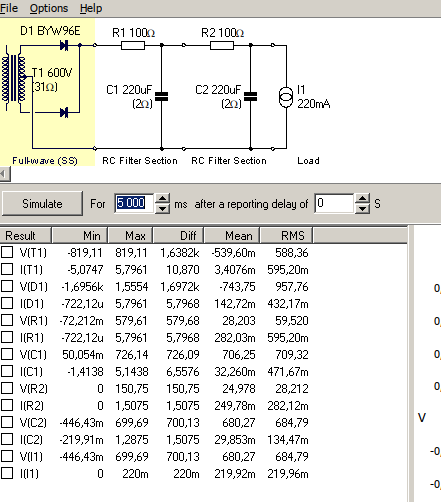Select the lower rectifier diode symbol
The width and height of the screenshot is (441, 502).
[64, 112]
